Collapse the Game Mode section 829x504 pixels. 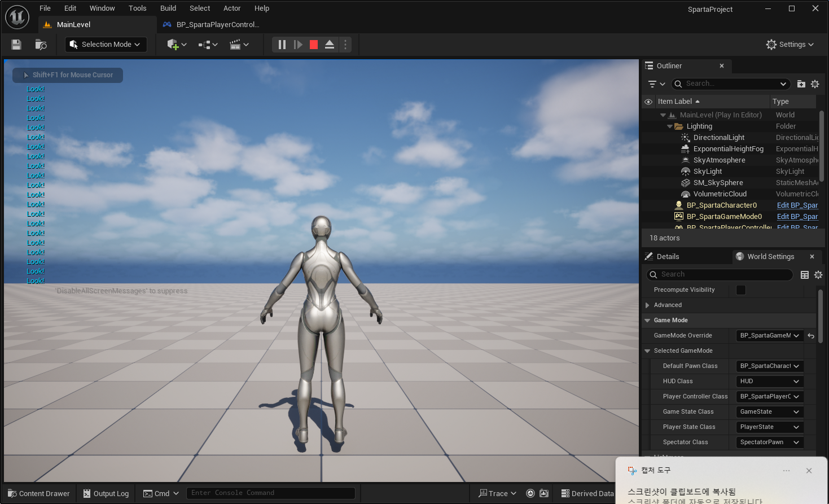647,321
